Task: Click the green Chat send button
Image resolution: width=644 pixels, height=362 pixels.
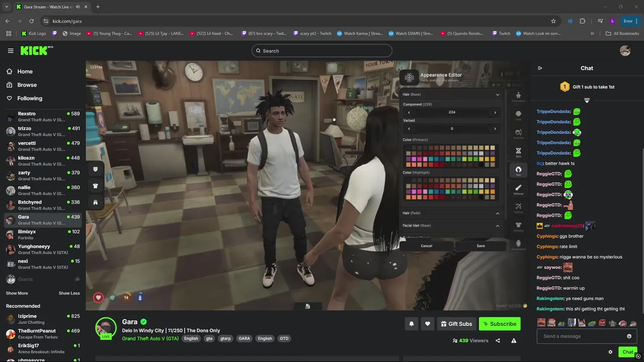Action: (x=627, y=352)
